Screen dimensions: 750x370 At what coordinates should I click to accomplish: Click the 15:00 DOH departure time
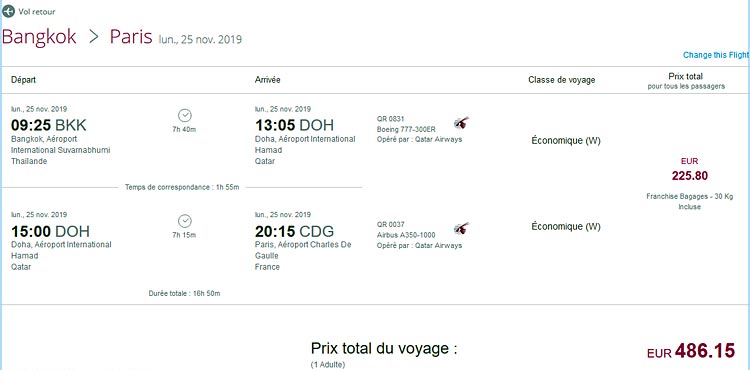point(50,231)
